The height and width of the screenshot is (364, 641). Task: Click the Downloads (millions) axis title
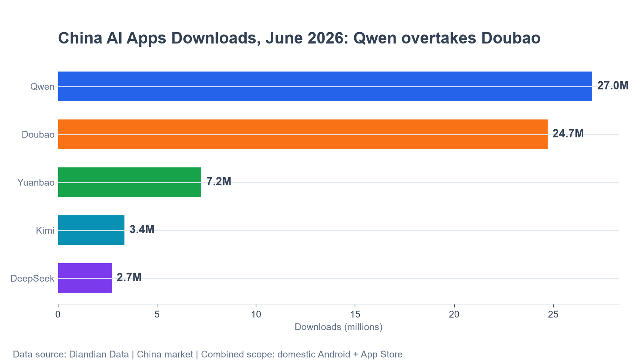click(338, 327)
